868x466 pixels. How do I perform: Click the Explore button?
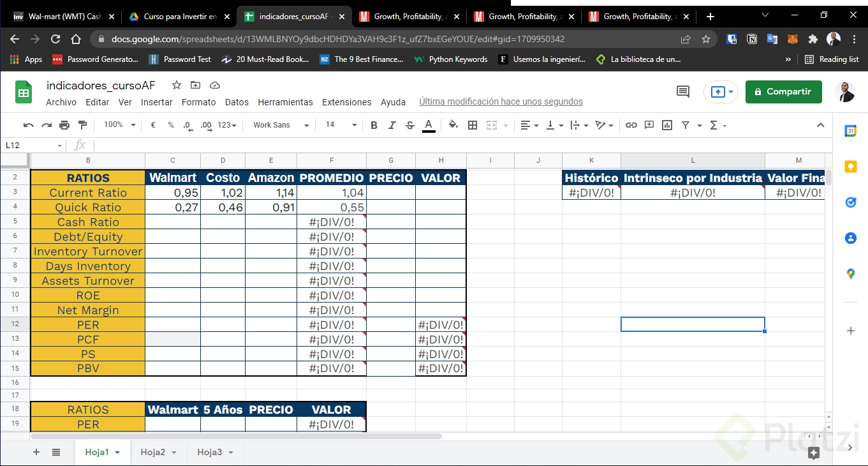[x=813, y=453]
